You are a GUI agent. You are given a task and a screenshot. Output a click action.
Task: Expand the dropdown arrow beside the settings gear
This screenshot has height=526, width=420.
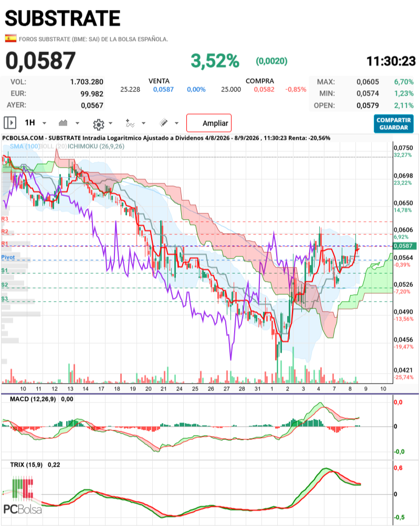(x=111, y=123)
